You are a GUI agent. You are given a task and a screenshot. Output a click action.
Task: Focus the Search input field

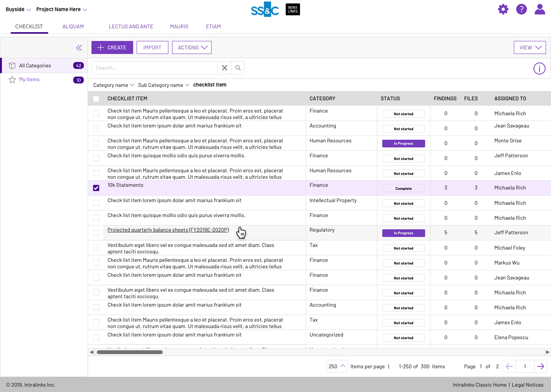(155, 68)
